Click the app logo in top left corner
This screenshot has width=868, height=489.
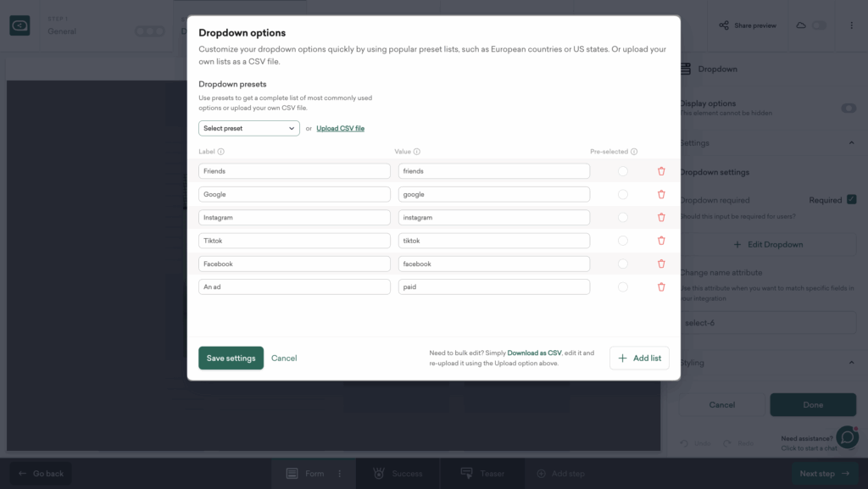(x=19, y=25)
